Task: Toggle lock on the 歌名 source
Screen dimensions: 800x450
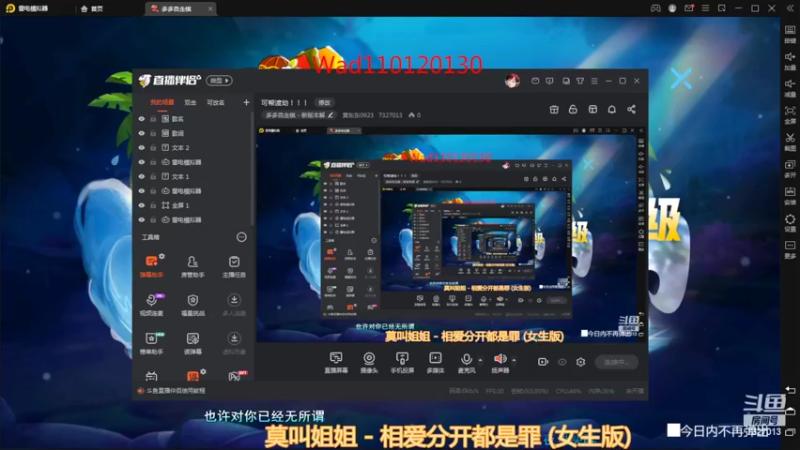Action: [x=153, y=118]
